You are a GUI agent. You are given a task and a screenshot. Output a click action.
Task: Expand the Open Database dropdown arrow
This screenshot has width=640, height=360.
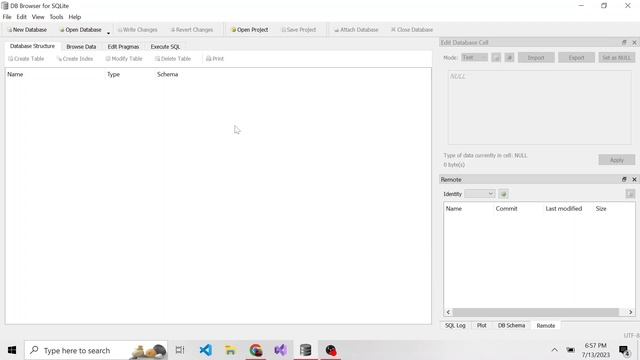(108, 32)
